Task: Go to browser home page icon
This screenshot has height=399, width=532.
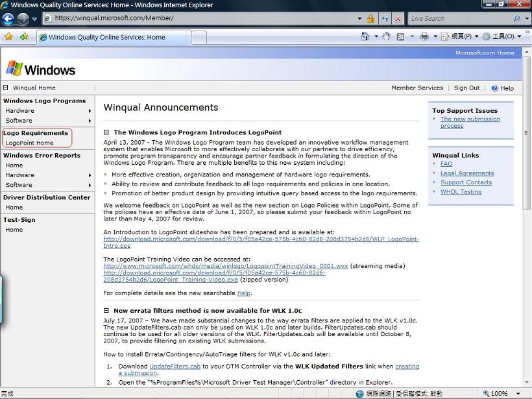Action: coord(365,36)
